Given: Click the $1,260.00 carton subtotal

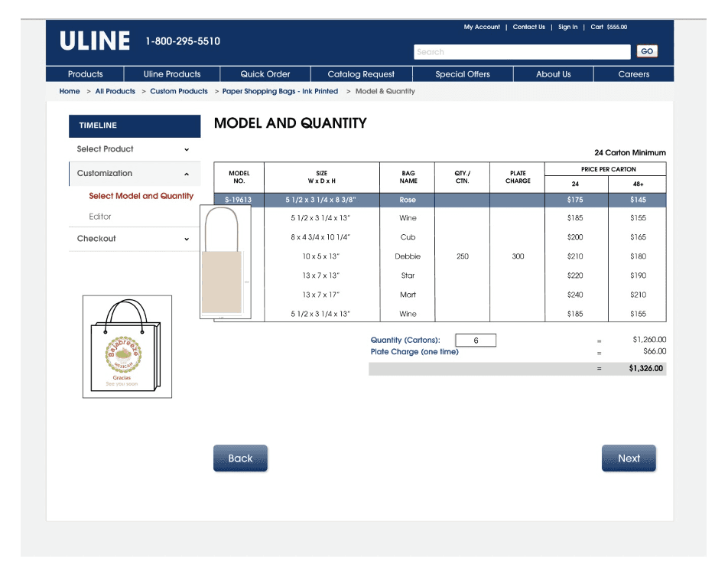Looking at the screenshot, I should (x=649, y=340).
